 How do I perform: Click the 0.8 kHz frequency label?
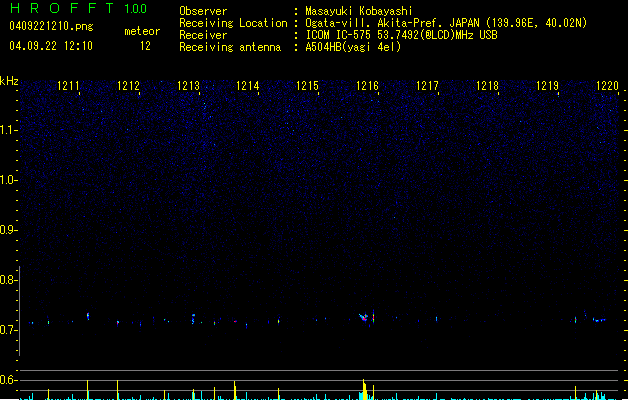tap(8, 280)
